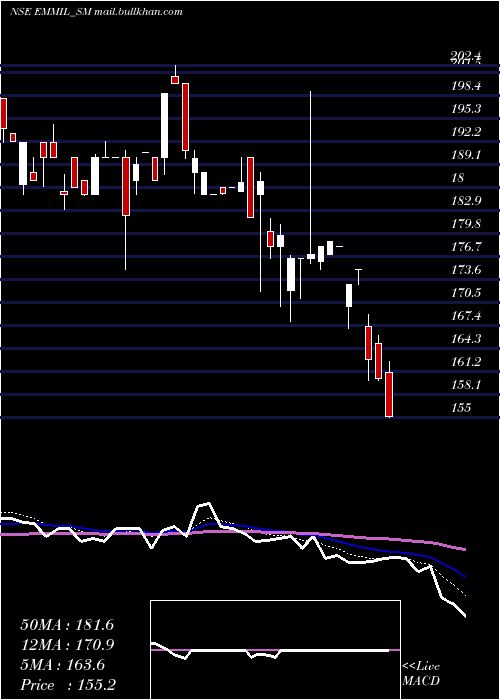
Task: Click the 5MA : 163.6 readout
Action: 63,665
